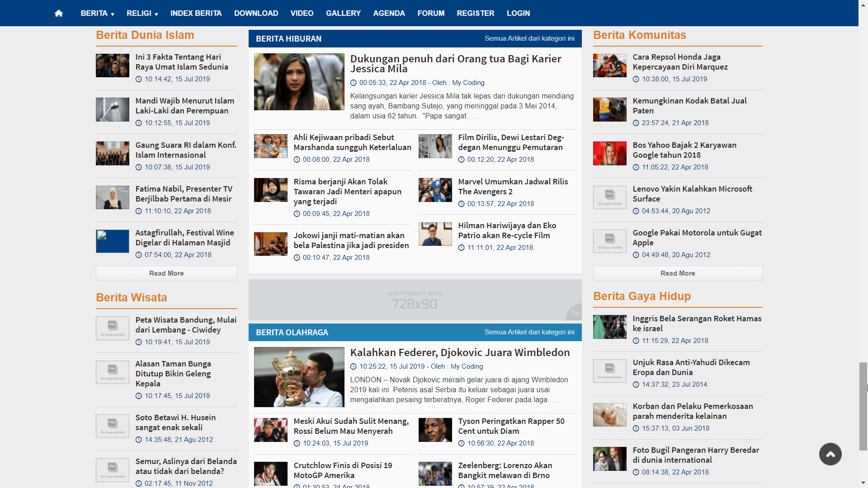Open Bos Yahoo Bajak 2 Karyawan article
The width and height of the screenshot is (868, 488).
click(684, 150)
